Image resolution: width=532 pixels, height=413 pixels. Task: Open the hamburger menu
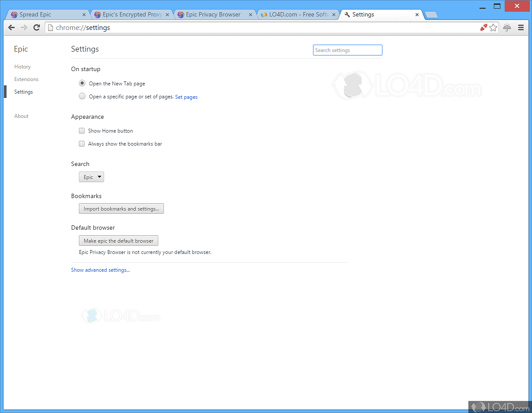click(x=521, y=28)
